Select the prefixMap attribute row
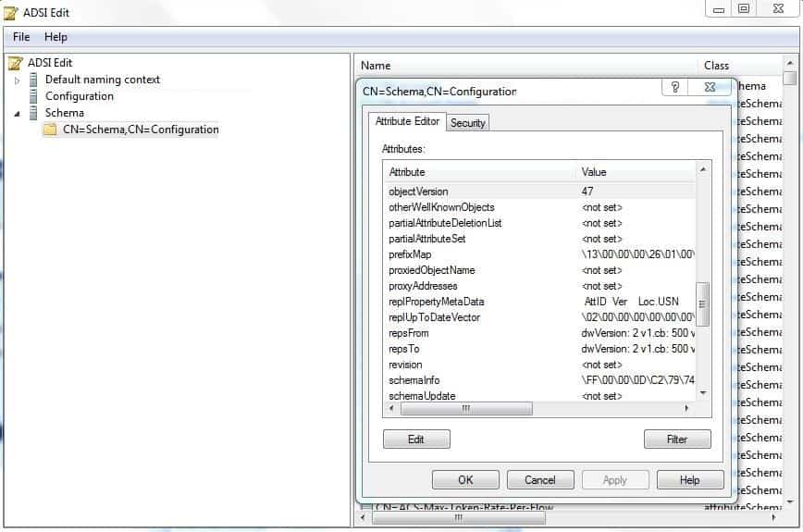803x532 pixels. (539, 254)
